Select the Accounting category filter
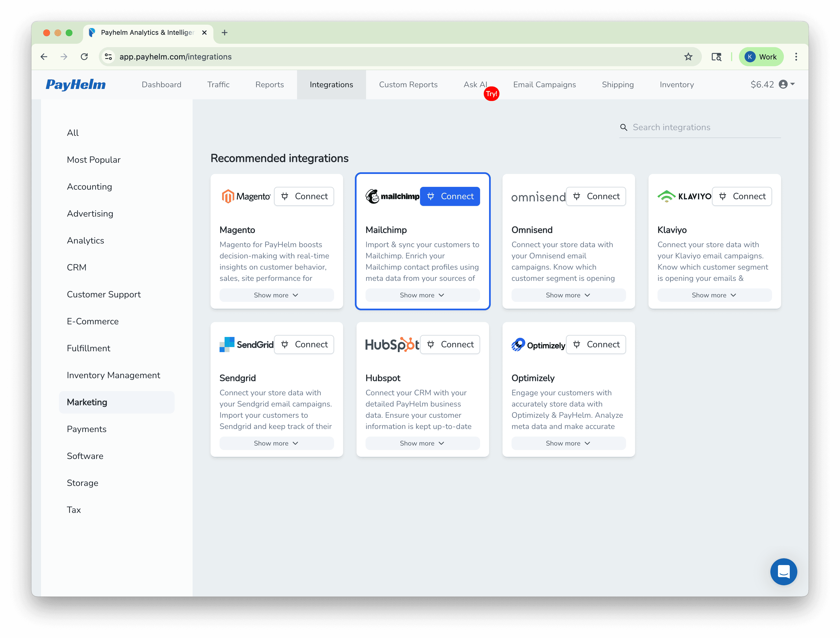 (90, 187)
